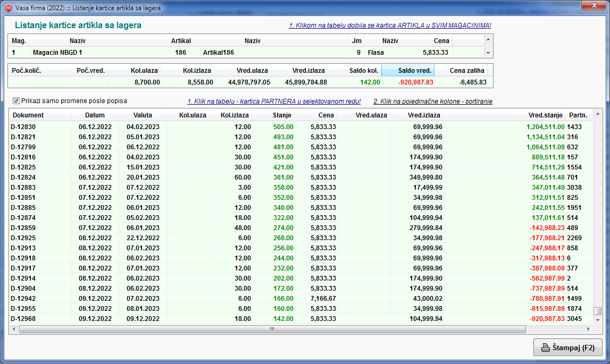Click the Poč.količ. summary column header
Screen dimensions: 610x364
tap(30, 70)
